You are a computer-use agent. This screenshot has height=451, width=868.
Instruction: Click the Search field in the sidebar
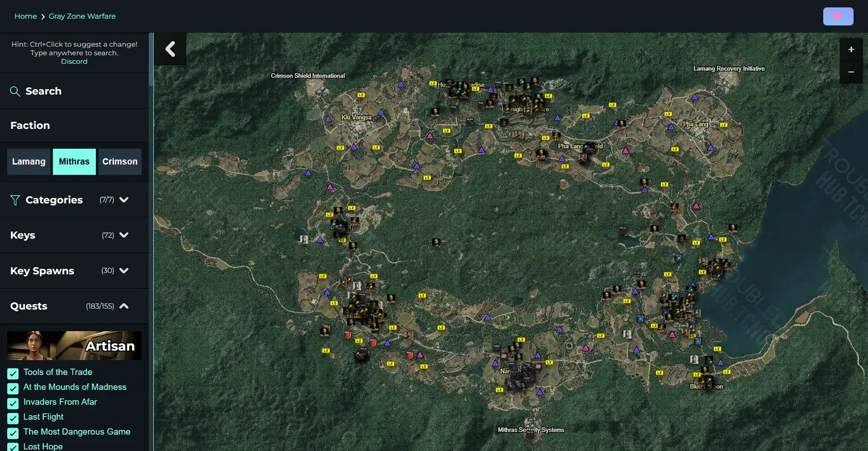[x=74, y=91]
